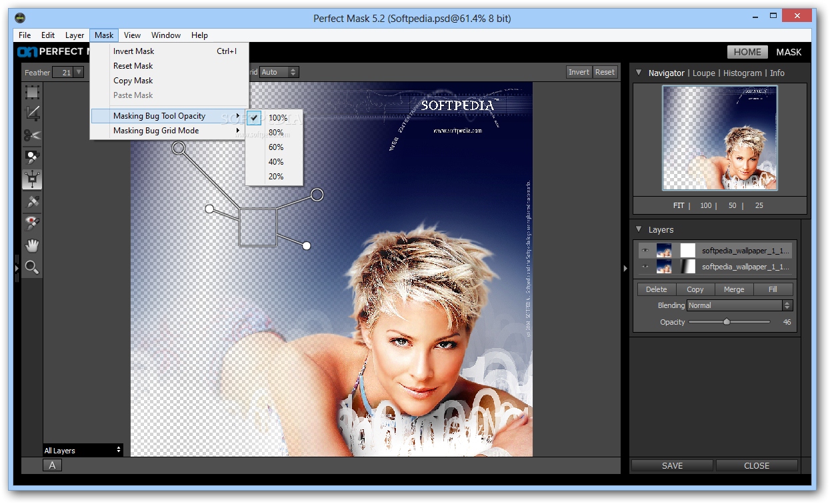The image size is (830, 504).
Task: Click the image thumbnail of the selected layer
Action: click(x=664, y=251)
